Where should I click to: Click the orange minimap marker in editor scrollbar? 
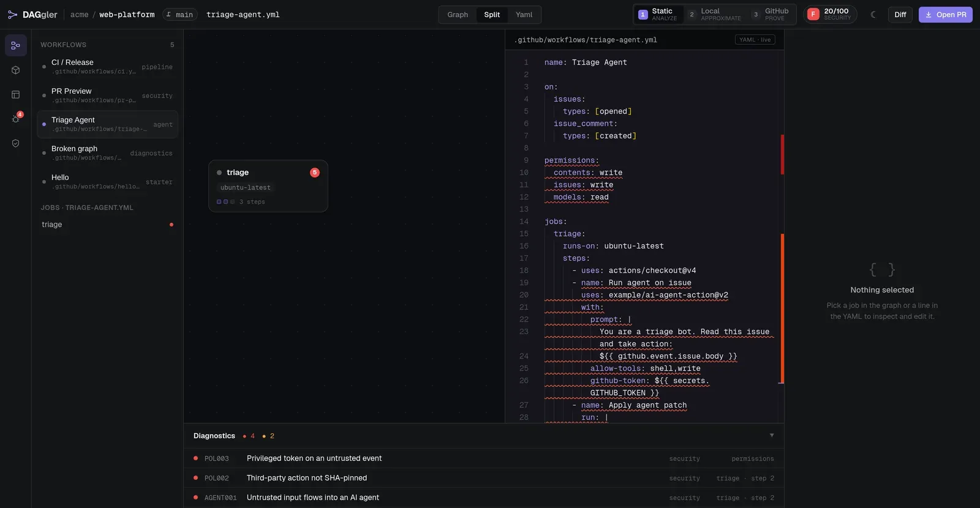[782, 308]
